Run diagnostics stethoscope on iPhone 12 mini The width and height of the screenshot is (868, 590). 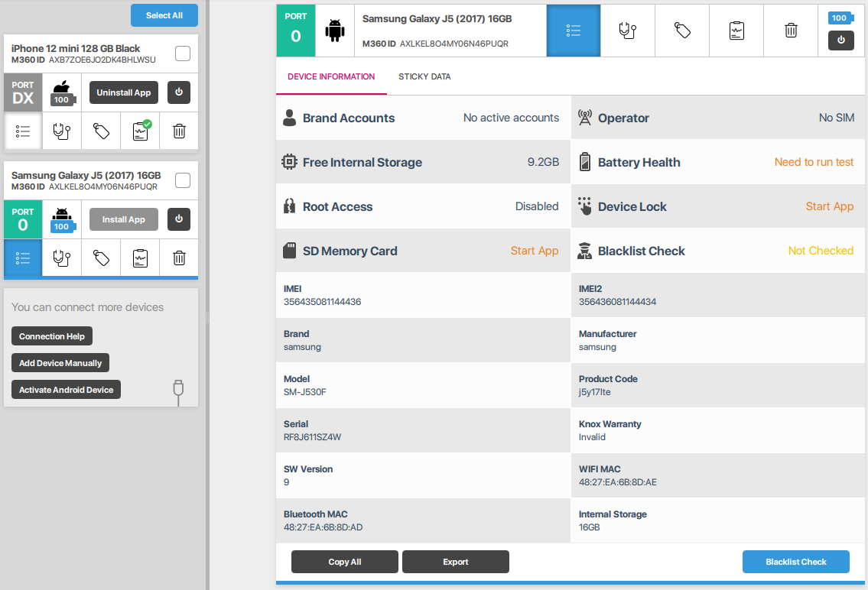[x=61, y=131]
